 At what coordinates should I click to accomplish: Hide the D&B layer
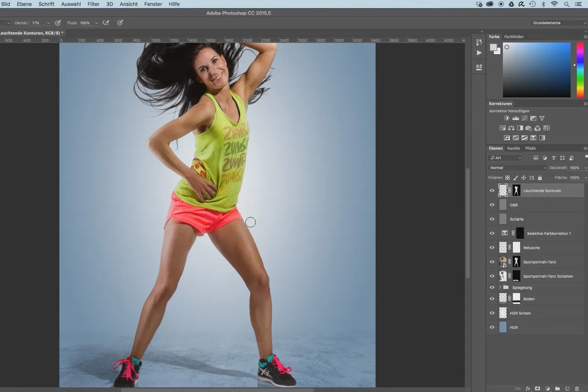[492, 205]
